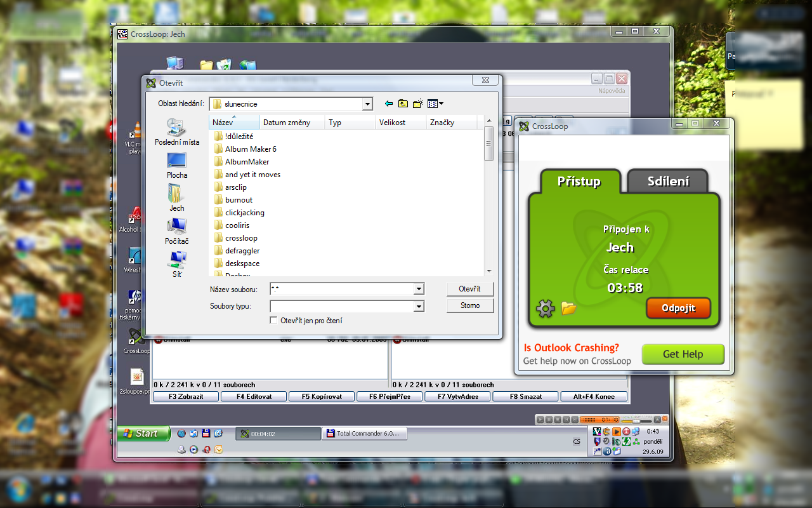Click the Název souboru text field

[341, 289]
